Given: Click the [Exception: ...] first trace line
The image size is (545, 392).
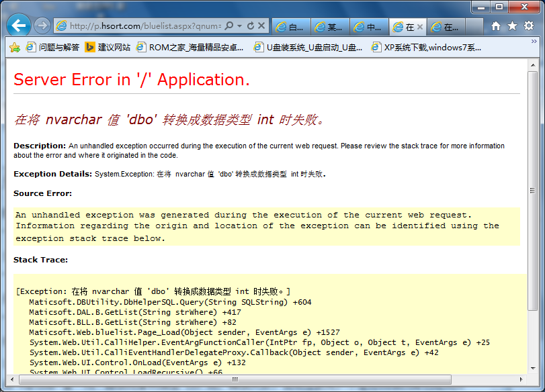Looking at the screenshot, I should (x=153, y=291).
